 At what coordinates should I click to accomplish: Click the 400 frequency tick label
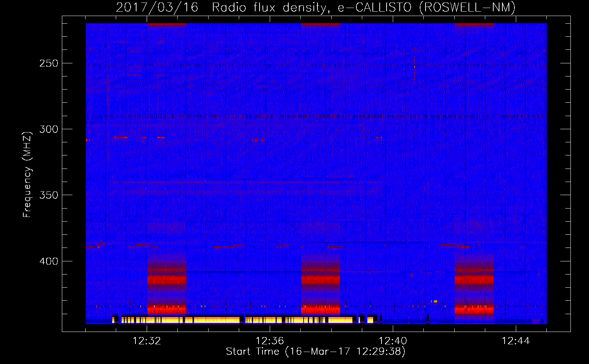click(x=49, y=261)
